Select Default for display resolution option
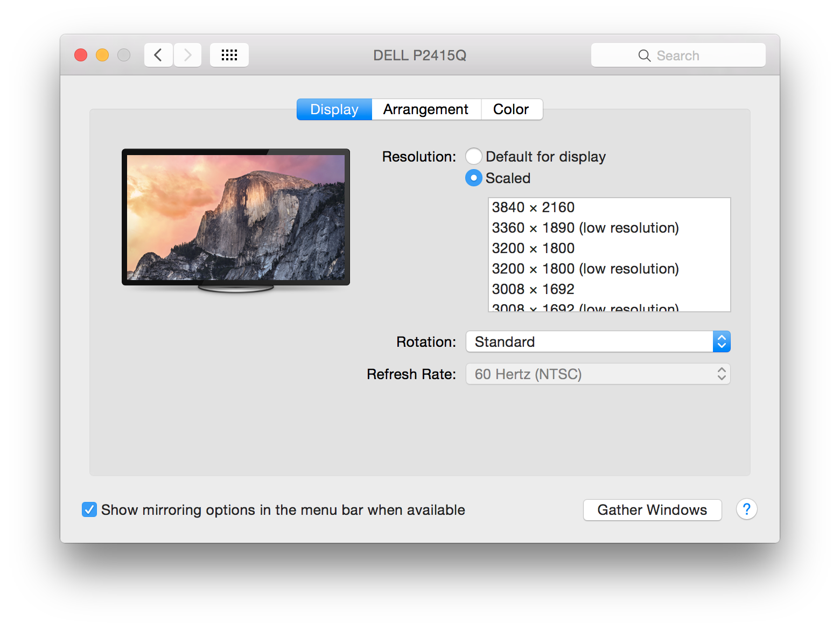The width and height of the screenshot is (840, 629). (x=474, y=157)
